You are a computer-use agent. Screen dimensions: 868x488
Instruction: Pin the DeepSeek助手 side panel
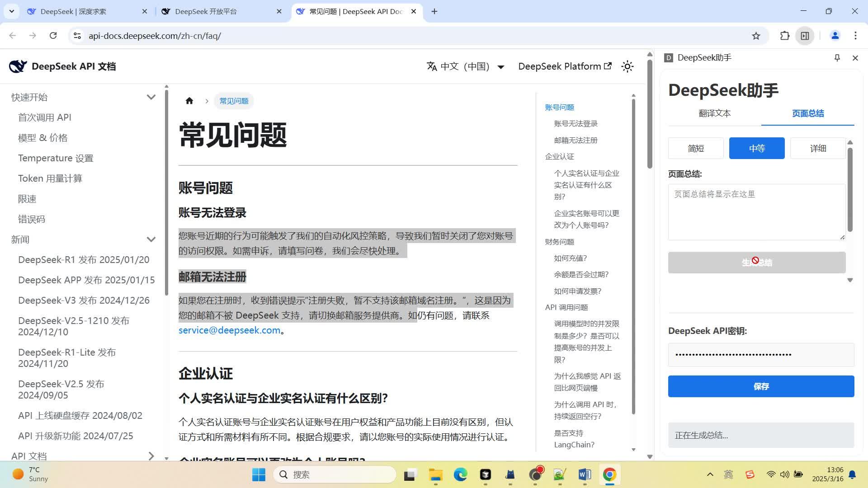pos(837,58)
